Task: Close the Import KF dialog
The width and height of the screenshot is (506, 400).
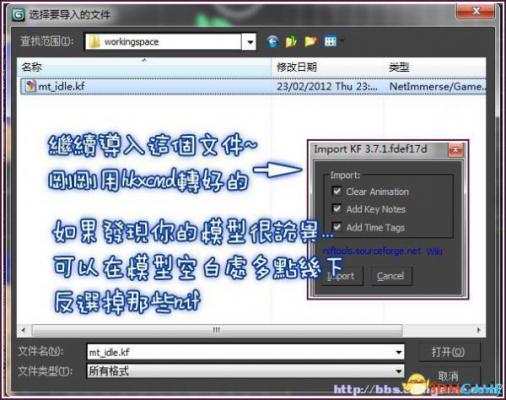Action: [x=455, y=149]
